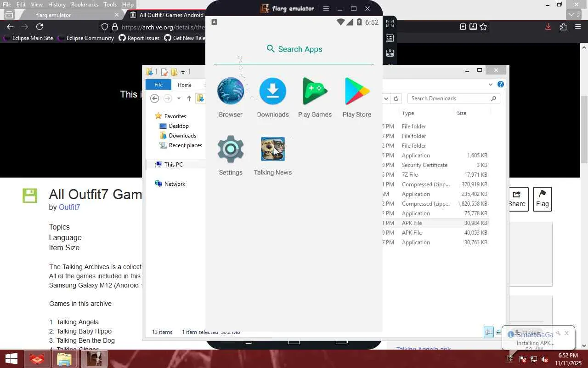
Task: Click the Explorer back navigation arrow
Action: click(155, 98)
